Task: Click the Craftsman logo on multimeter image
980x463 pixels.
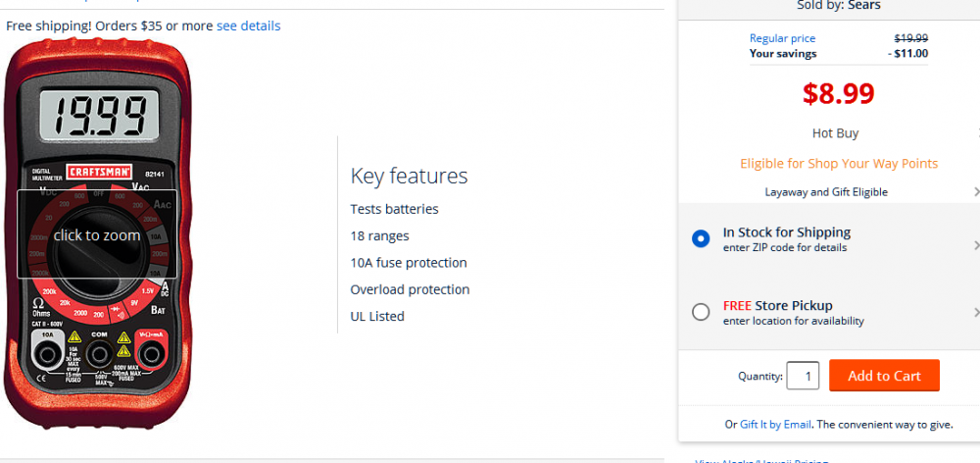Action: (99, 172)
